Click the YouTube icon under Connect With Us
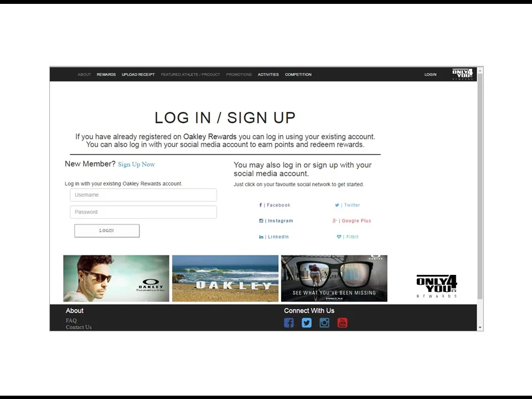The width and height of the screenshot is (532, 399). pyautogui.click(x=342, y=323)
